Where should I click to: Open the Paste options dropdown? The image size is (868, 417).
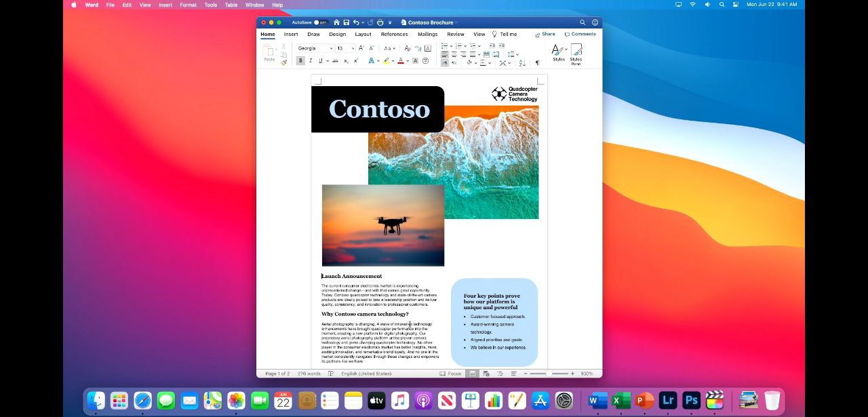click(277, 49)
